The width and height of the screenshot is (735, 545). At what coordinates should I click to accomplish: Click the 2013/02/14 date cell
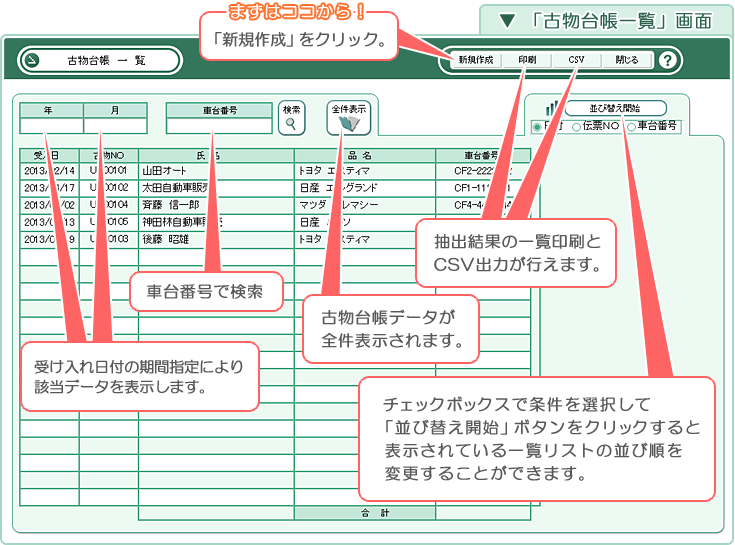[x=50, y=171]
